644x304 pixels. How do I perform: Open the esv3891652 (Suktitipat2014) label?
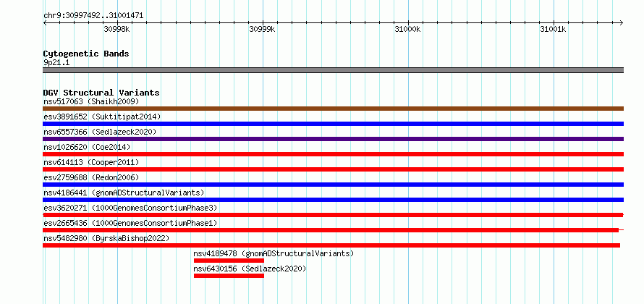102,117
